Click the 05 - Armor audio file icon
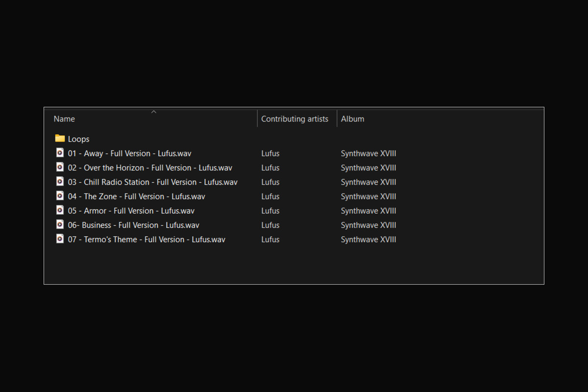The width and height of the screenshot is (588, 392). click(60, 210)
